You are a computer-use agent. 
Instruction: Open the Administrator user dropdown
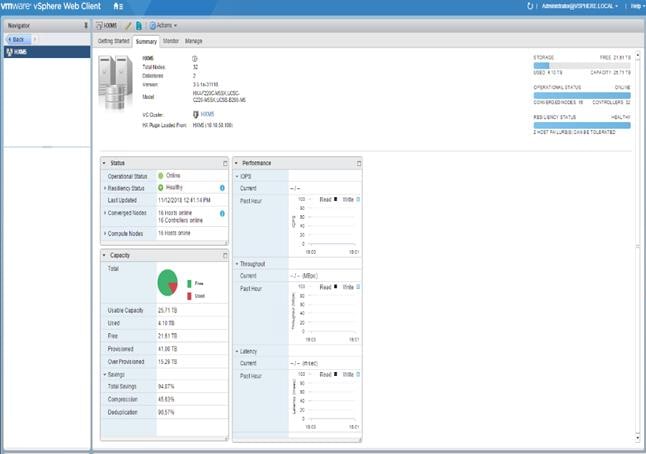coord(580,6)
